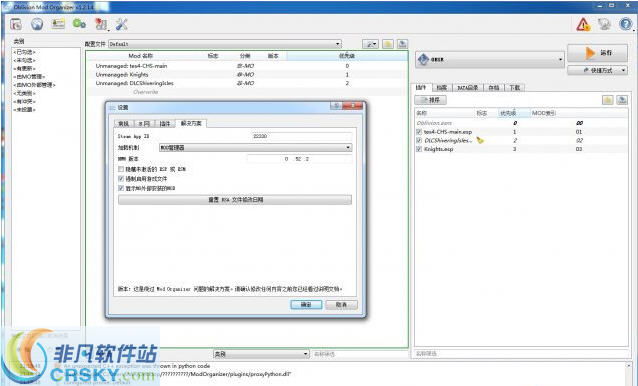Viewport: 638px width, 386px height.
Task: Click the red warning triangle icon
Action: tap(583, 24)
